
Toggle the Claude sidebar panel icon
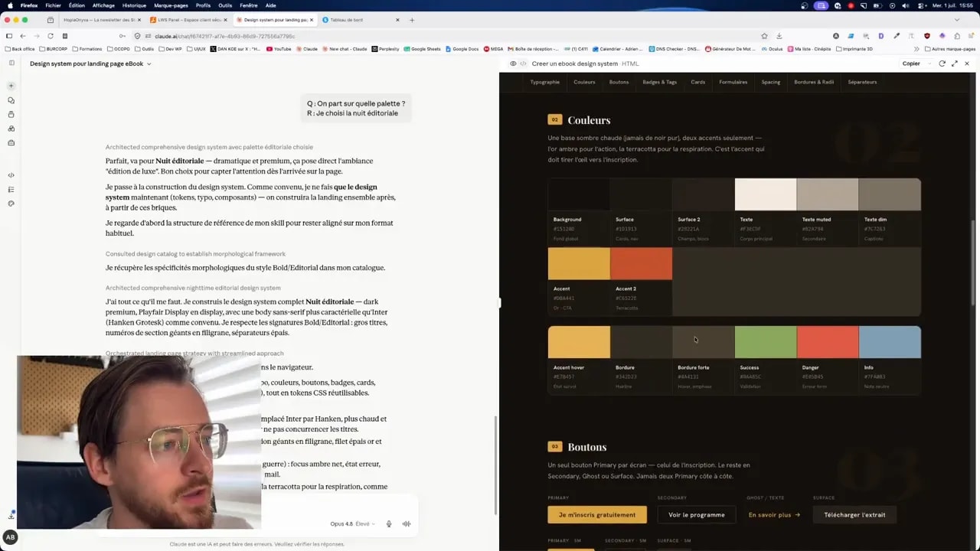11,64
